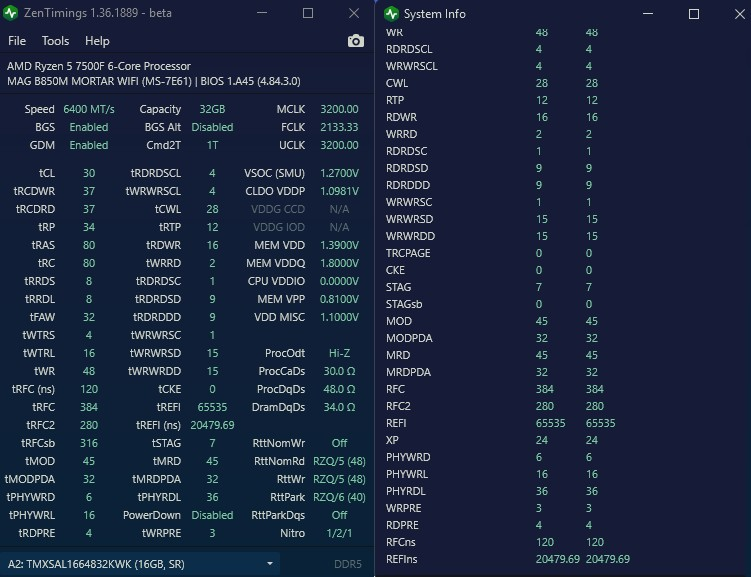
Task: Minimize the System Info window
Action: [648, 14]
